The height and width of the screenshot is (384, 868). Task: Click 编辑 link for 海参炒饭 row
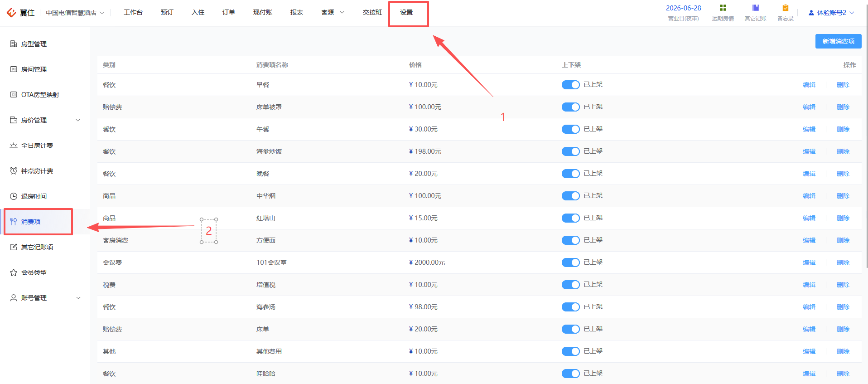coord(809,151)
